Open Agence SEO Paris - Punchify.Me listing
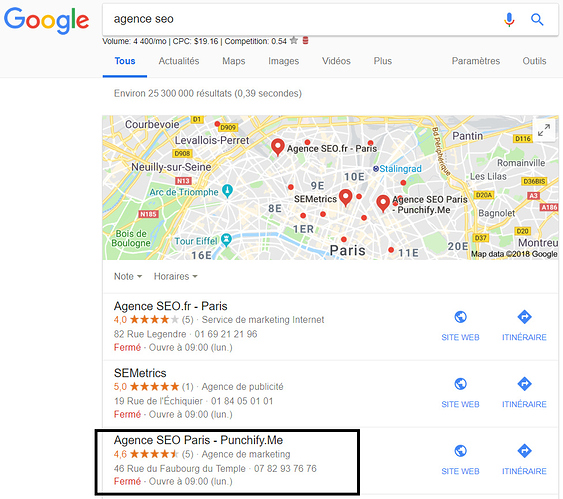563x499 pixels. (x=198, y=440)
